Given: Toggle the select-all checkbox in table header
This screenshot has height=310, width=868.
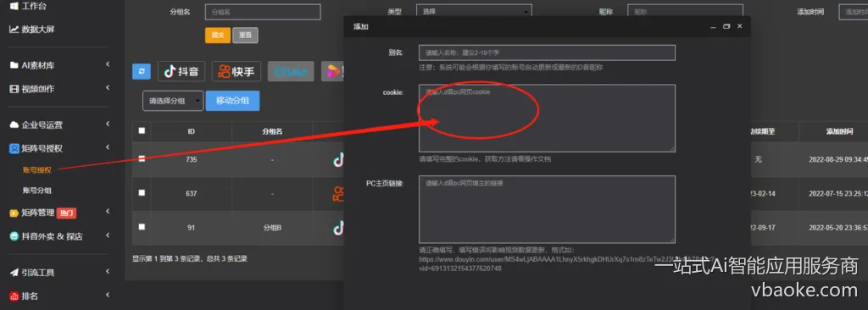Looking at the screenshot, I should point(142,131).
